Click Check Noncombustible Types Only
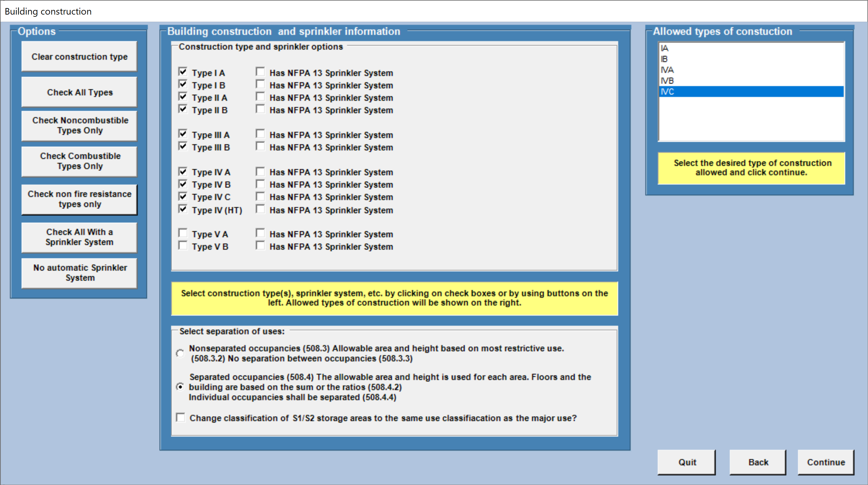Screen dimensions: 868x485 pyautogui.click(x=79, y=126)
